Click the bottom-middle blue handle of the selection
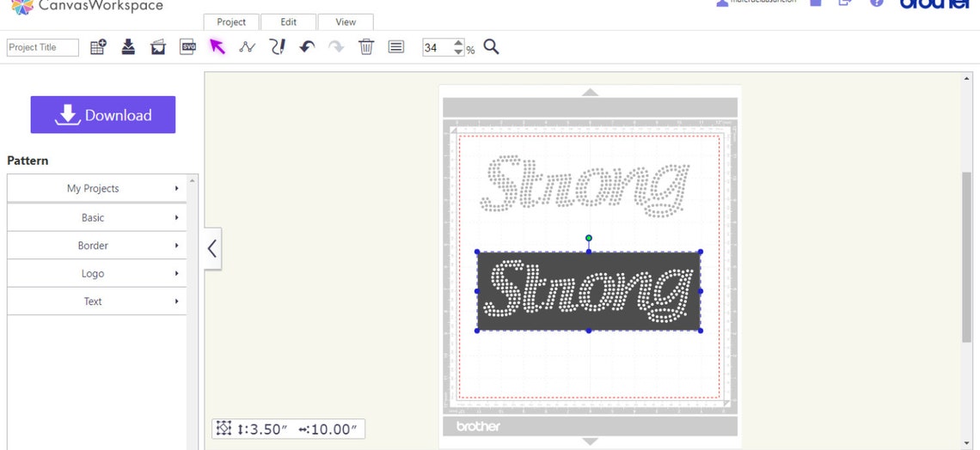The height and width of the screenshot is (450, 980). 589,330
